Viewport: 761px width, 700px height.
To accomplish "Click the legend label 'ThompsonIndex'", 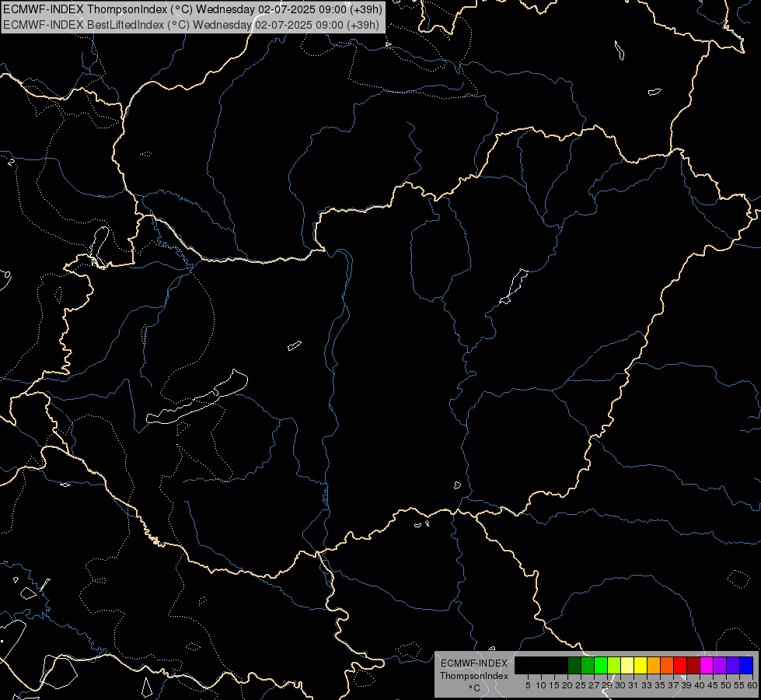I will point(474,676).
